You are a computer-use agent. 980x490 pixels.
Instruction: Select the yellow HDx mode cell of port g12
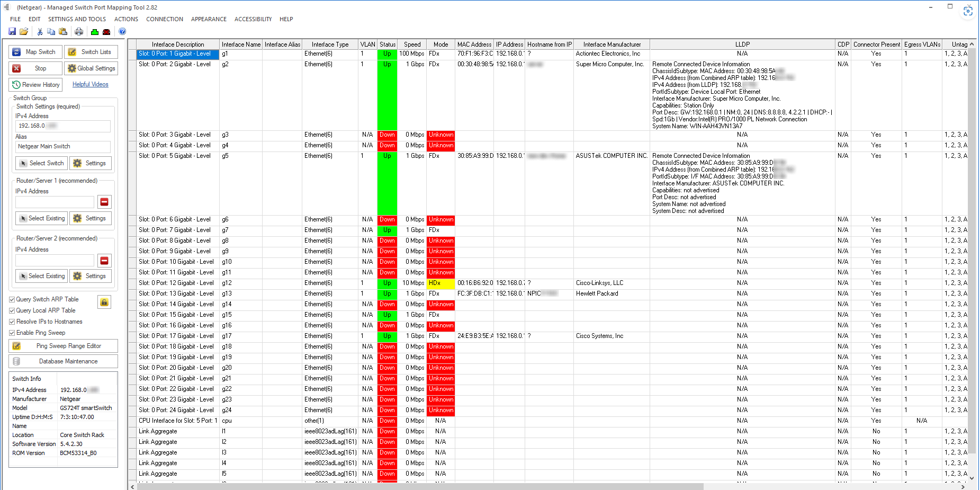pos(440,283)
